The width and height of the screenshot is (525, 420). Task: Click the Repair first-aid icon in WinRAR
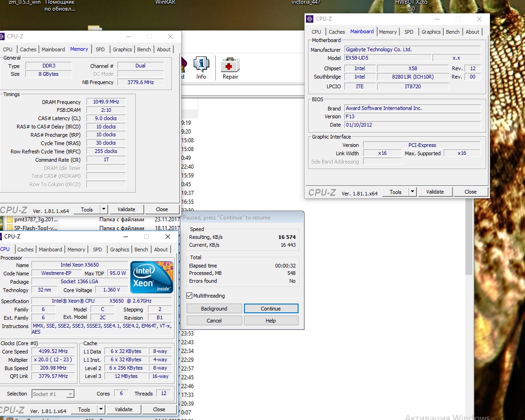coord(230,65)
